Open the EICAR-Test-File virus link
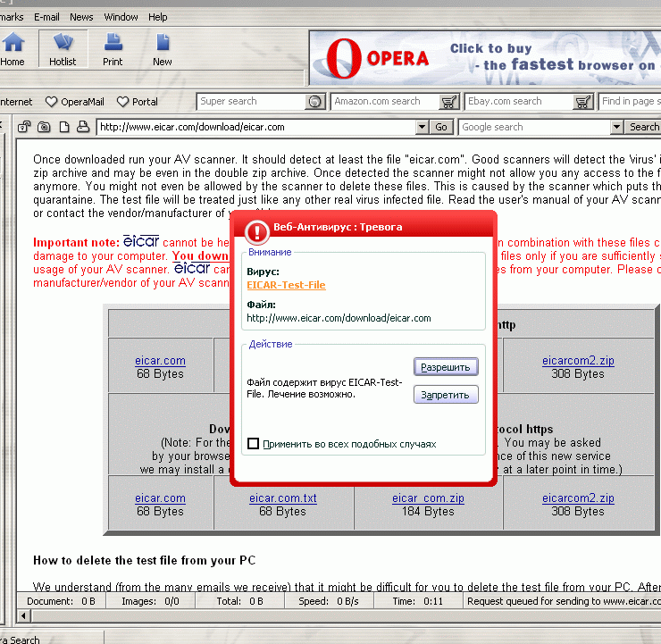 286,285
